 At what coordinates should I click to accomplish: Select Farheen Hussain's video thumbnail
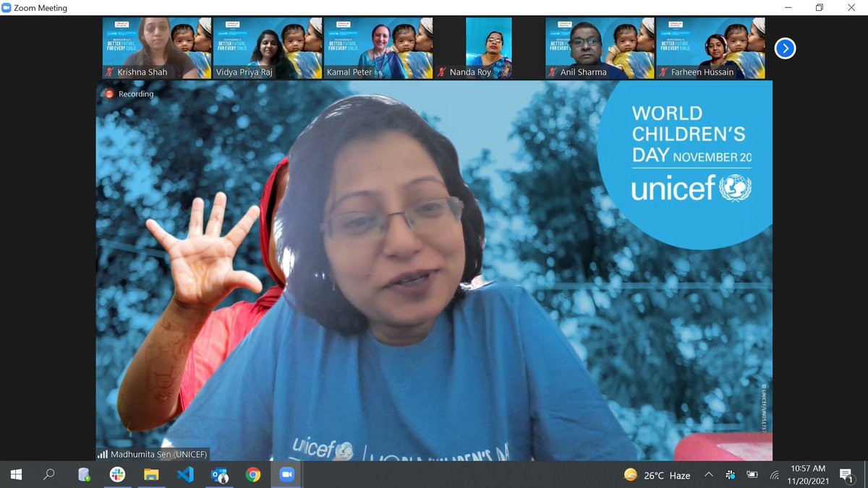[x=710, y=48]
